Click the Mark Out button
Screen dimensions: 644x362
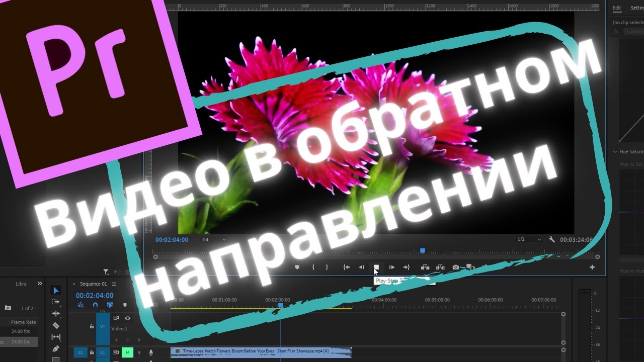(x=327, y=267)
